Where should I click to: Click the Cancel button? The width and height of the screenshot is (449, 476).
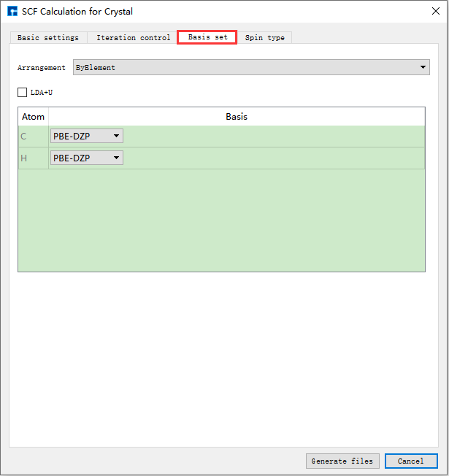point(410,461)
